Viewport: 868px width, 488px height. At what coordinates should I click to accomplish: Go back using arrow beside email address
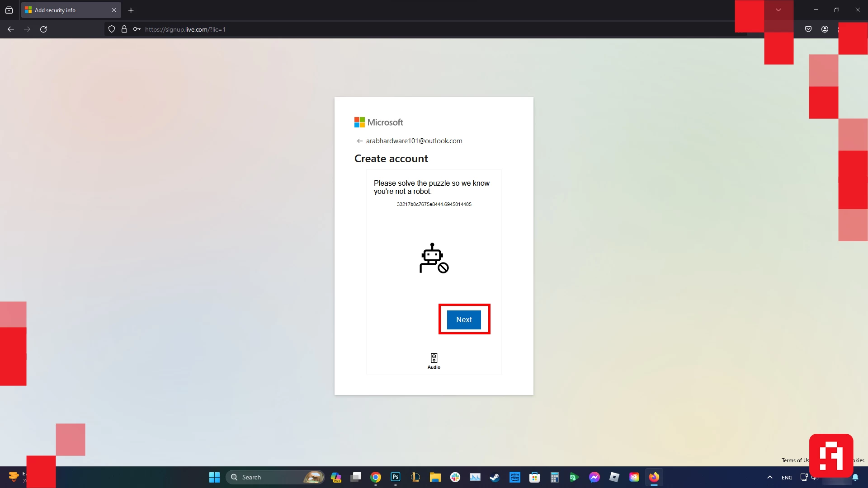pyautogui.click(x=359, y=141)
